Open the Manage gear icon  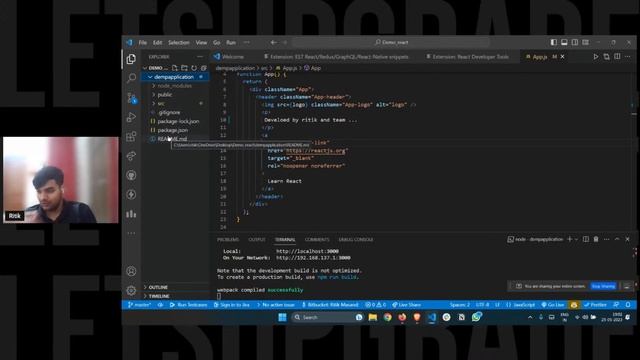131,290
